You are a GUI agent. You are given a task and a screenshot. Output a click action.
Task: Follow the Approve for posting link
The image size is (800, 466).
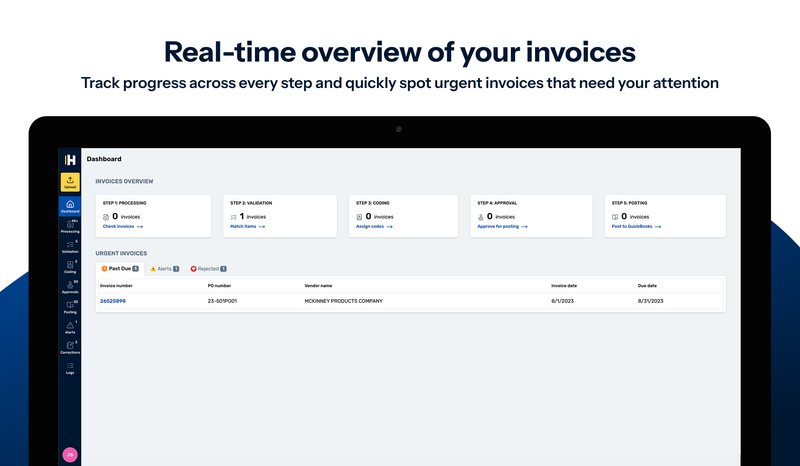[x=503, y=226]
